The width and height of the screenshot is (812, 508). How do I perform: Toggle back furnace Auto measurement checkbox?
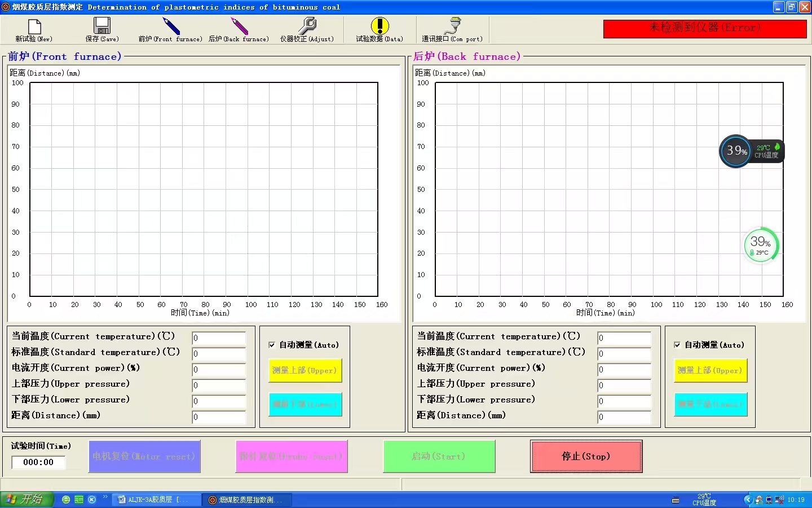tap(677, 345)
